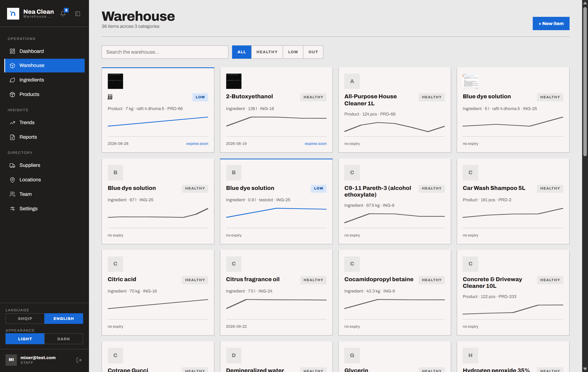Click the 2-Butoxyethanol thumbnail image
The image size is (588, 372).
[x=234, y=81]
